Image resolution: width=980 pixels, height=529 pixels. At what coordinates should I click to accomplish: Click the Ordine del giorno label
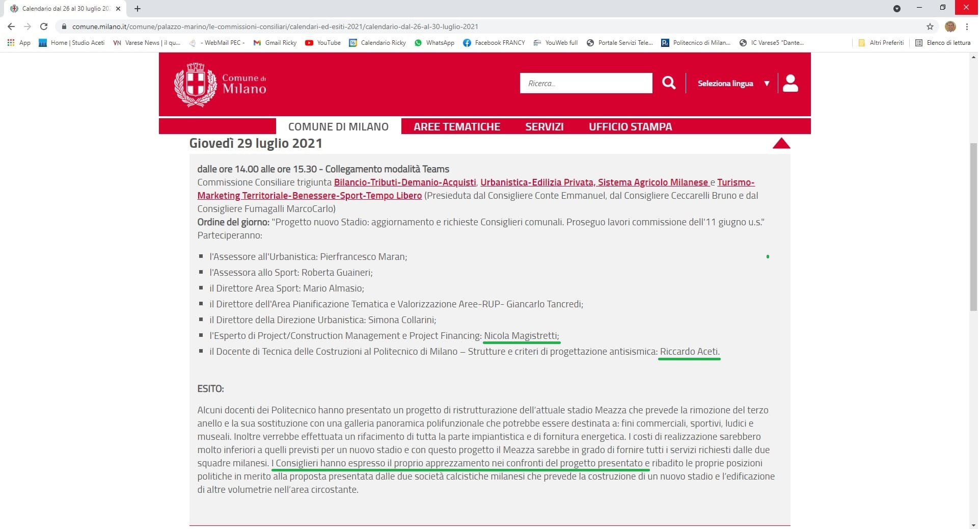tap(233, 222)
